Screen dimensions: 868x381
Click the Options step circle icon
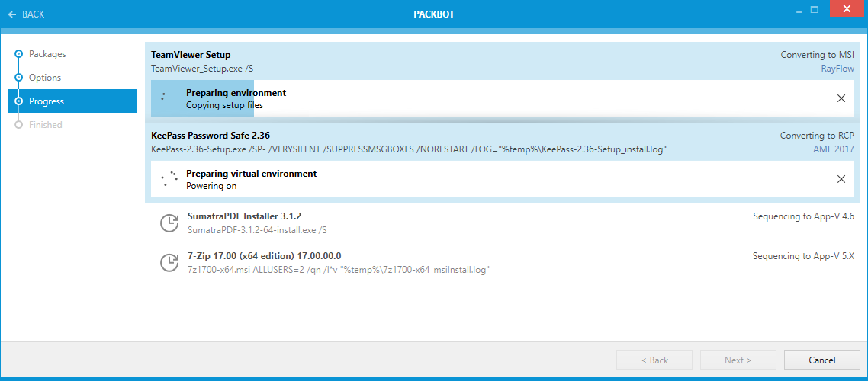(18, 78)
